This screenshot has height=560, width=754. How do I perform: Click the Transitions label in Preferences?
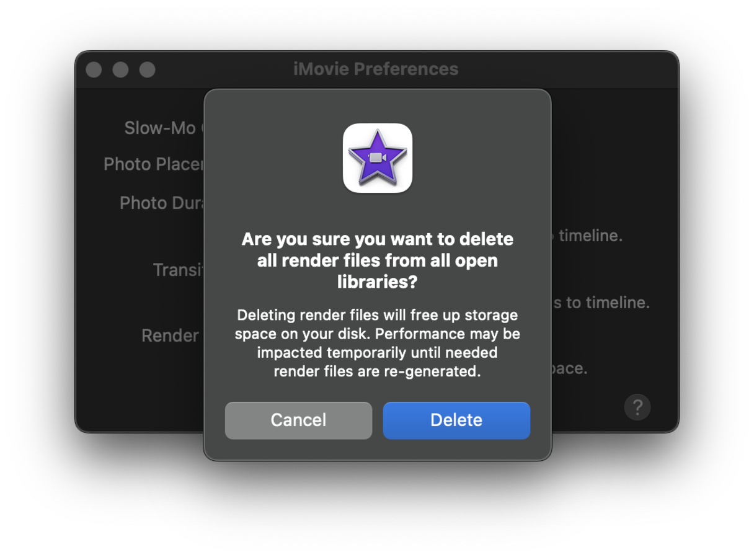179,270
